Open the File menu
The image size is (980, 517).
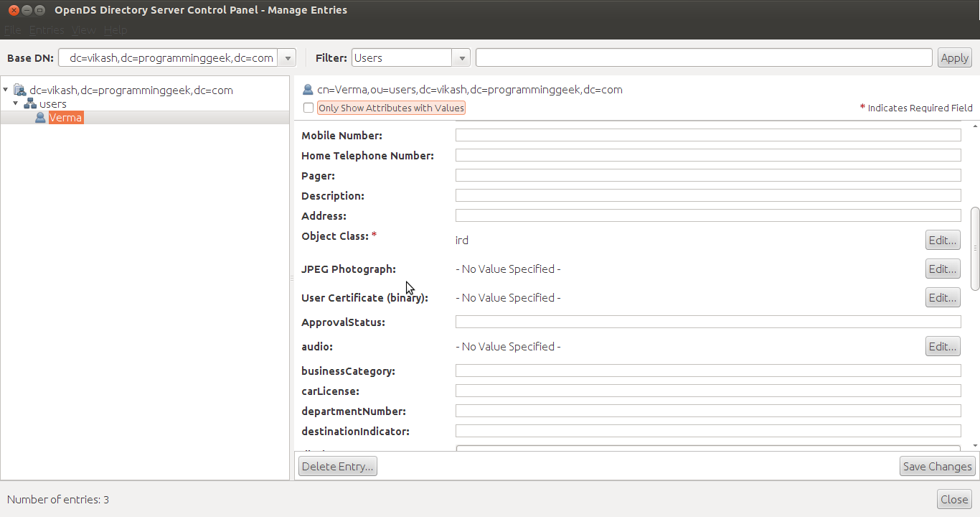click(14, 30)
